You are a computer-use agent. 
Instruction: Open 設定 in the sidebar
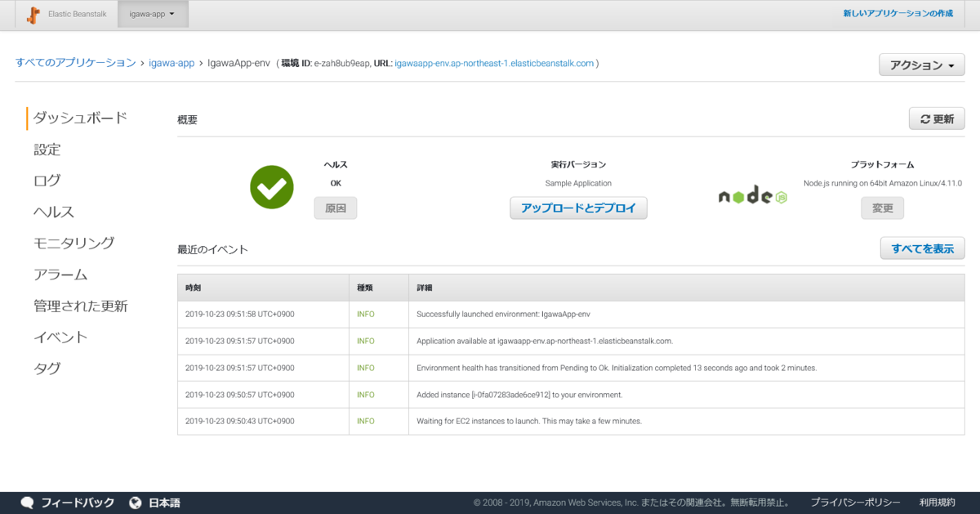click(47, 150)
